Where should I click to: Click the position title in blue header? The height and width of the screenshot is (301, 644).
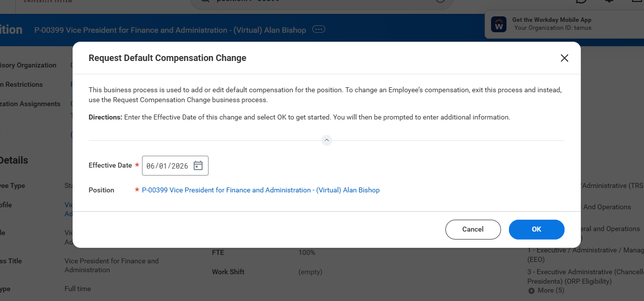(170, 30)
